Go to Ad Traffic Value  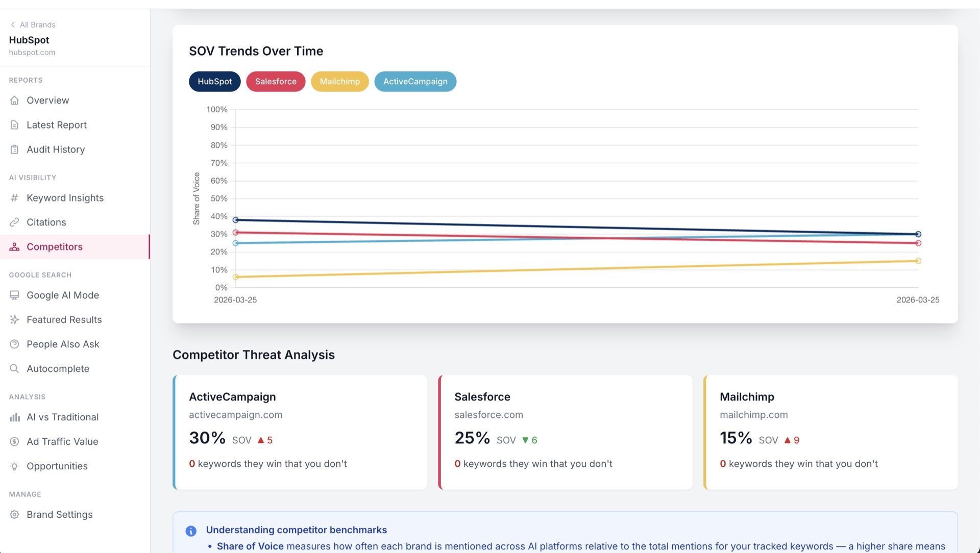click(x=75, y=442)
